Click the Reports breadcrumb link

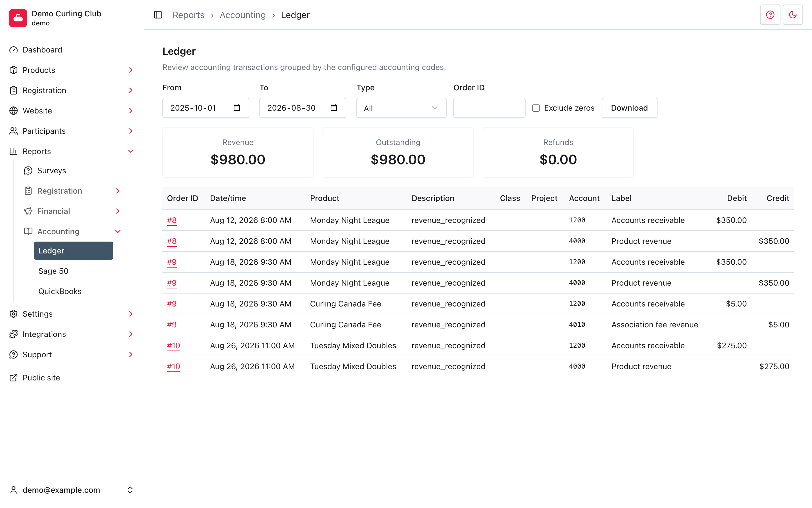[x=188, y=15]
